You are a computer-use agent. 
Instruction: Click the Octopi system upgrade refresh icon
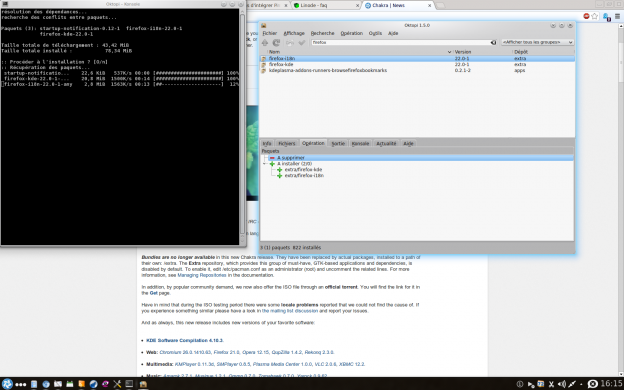click(x=276, y=43)
